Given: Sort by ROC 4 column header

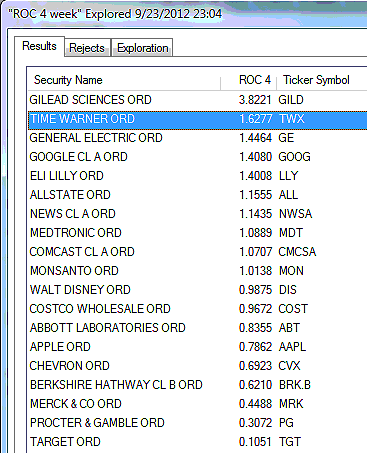Looking at the screenshot, I should [249, 80].
